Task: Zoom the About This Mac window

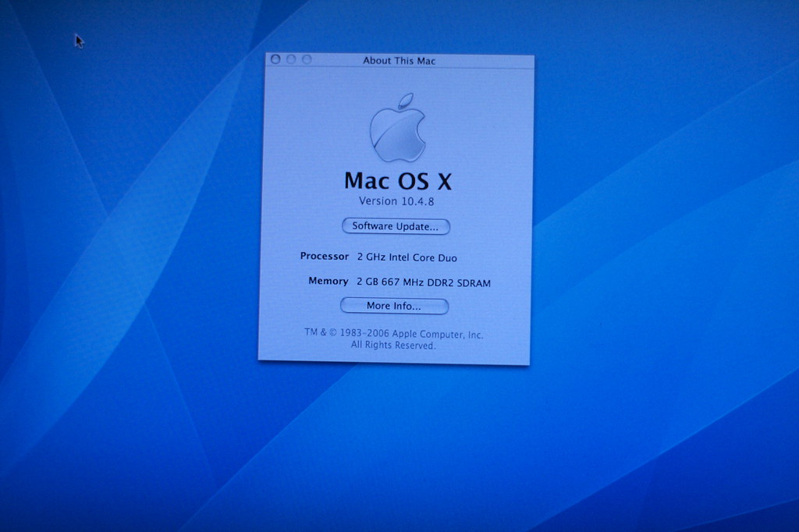Action: pyautogui.click(x=307, y=59)
